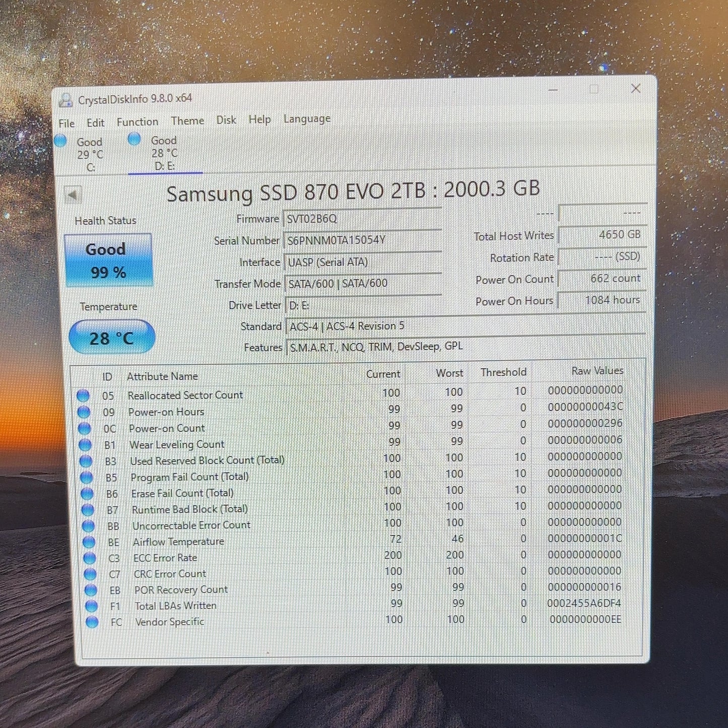
Task: Click the Features field
Action: click(x=466, y=347)
